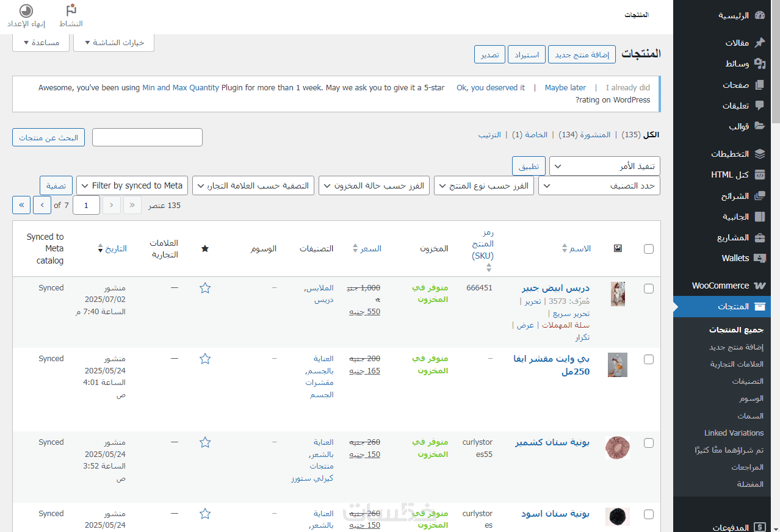This screenshot has width=780, height=532.
Task: Click the featured star column header
Action: 205,248
